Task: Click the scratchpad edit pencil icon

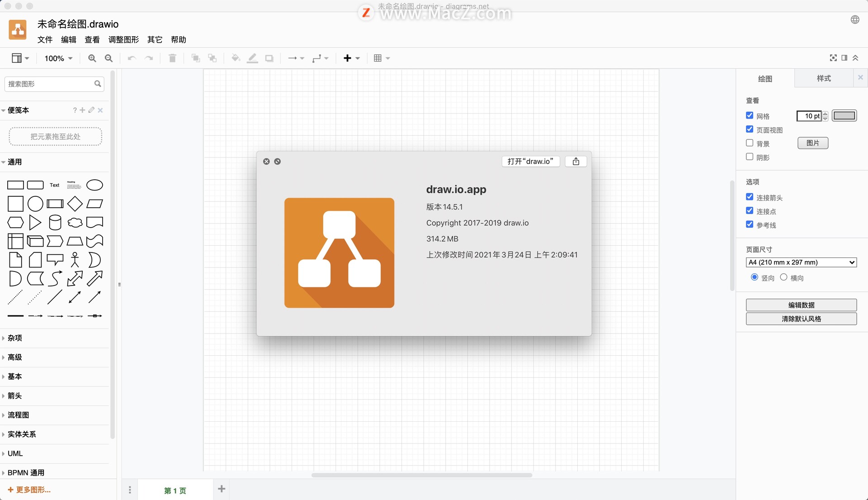Action: [91, 110]
